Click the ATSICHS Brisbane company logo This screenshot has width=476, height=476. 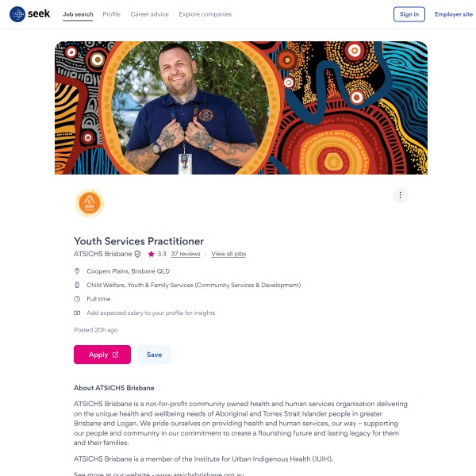pyautogui.click(x=90, y=203)
